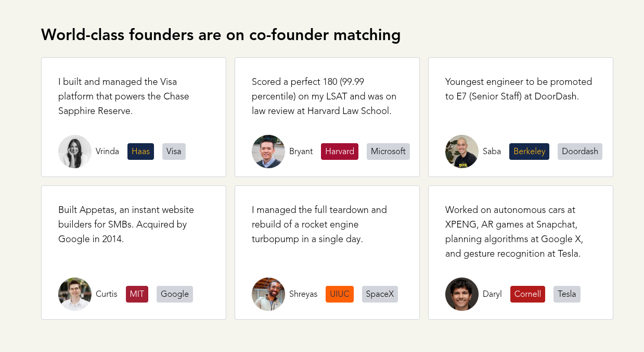
Task: Select the Google tag on Curtis's card
Action: click(x=174, y=294)
